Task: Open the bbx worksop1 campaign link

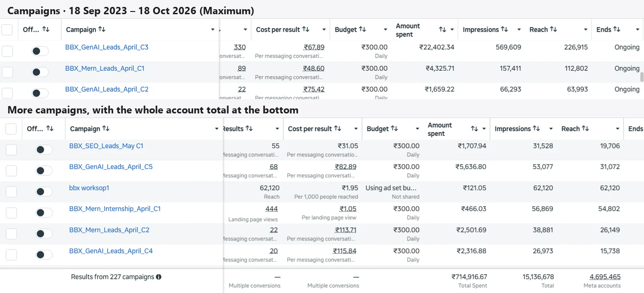Action: click(89, 188)
